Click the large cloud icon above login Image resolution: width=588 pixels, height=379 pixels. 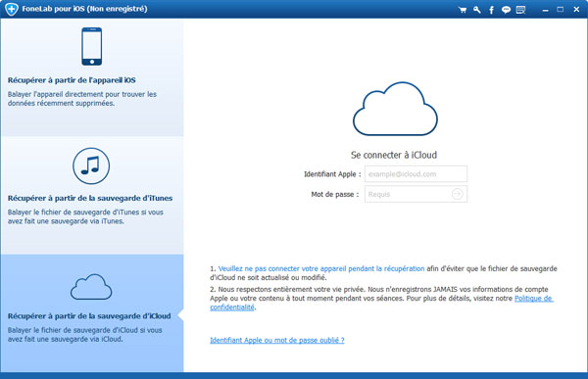[395, 109]
